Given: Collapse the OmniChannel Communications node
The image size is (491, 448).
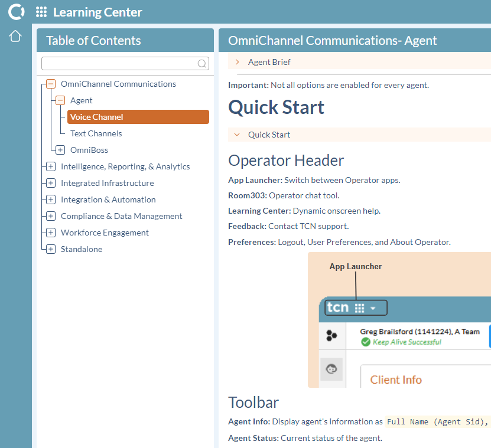Looking at the screenshot, I should (50, 84).
